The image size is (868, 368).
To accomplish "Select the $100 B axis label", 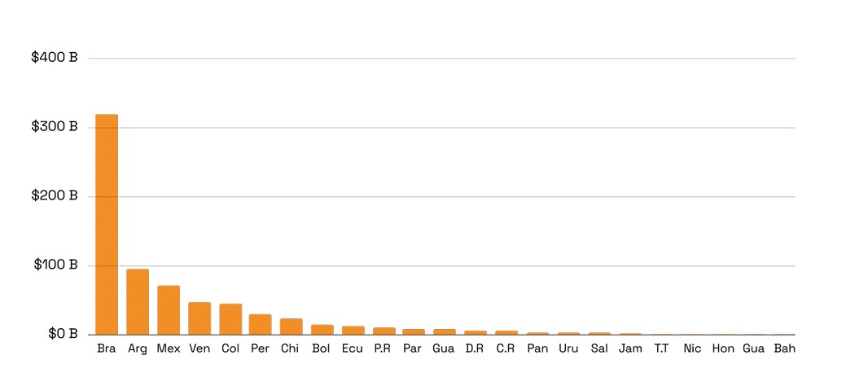I will tap(55, 265).
